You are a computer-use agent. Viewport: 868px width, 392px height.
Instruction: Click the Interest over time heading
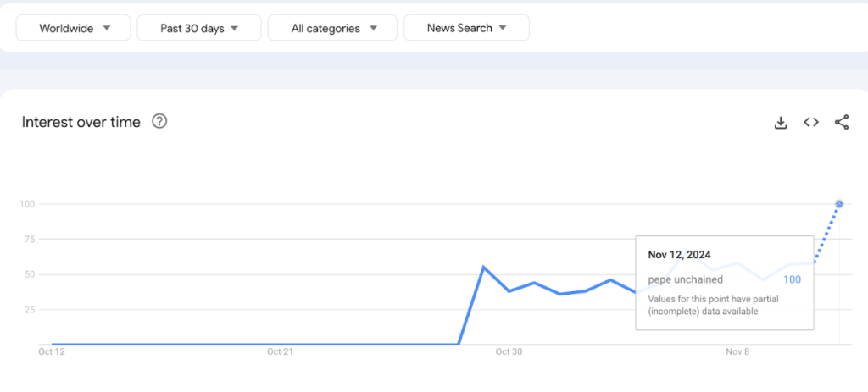click(x=81, y=122)
